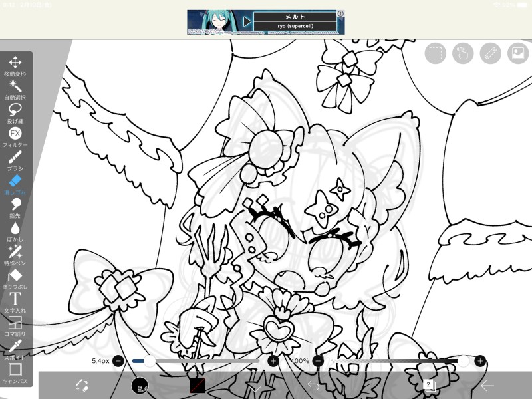The height and width of the screenshot is (399, 532).
Task: Tap the undo arrow button
Action: pos(313,386)
